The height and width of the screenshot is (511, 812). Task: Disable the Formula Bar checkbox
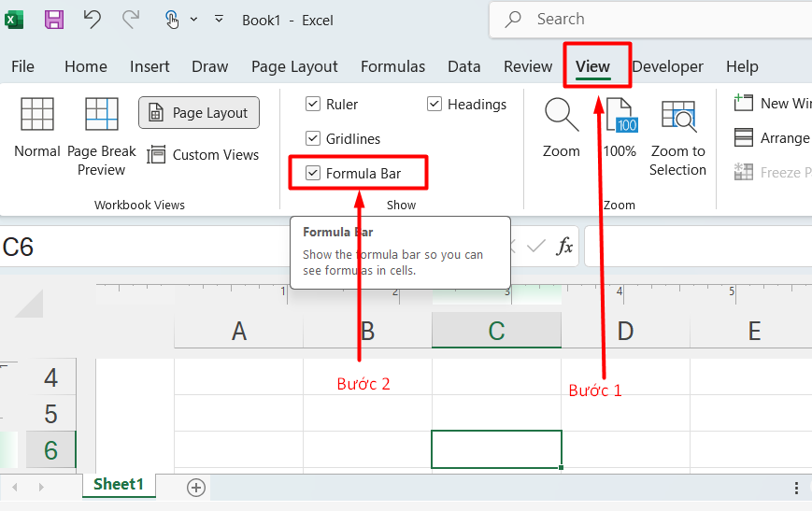pyautogui.click(x=313, y=174)
